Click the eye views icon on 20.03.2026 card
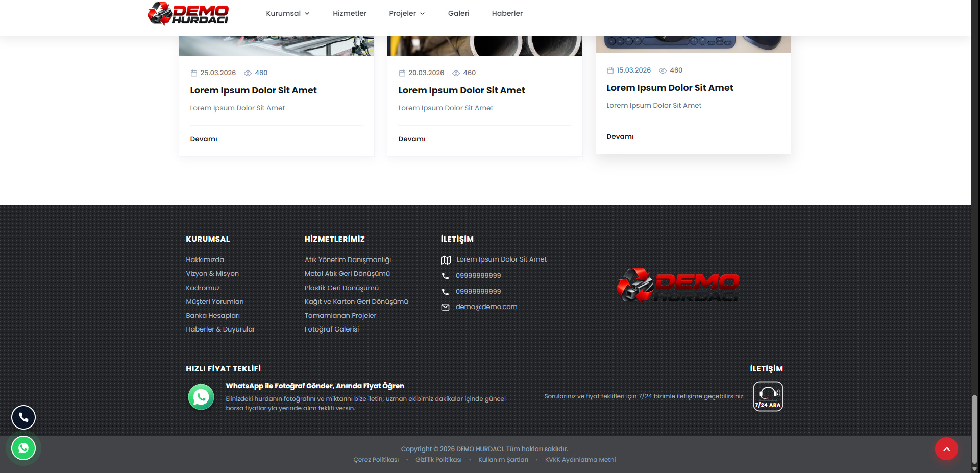Image resolution: width=980 pixels, height=473 pixels. pyautogui.click(x=456, y=73)
